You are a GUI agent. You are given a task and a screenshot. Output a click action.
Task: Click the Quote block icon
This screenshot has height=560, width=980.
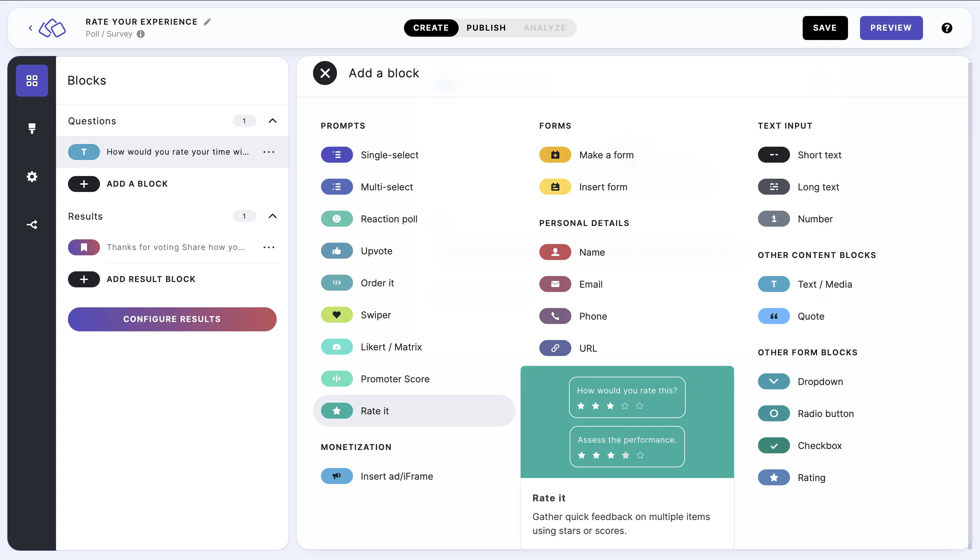click(x=774, y=316)
